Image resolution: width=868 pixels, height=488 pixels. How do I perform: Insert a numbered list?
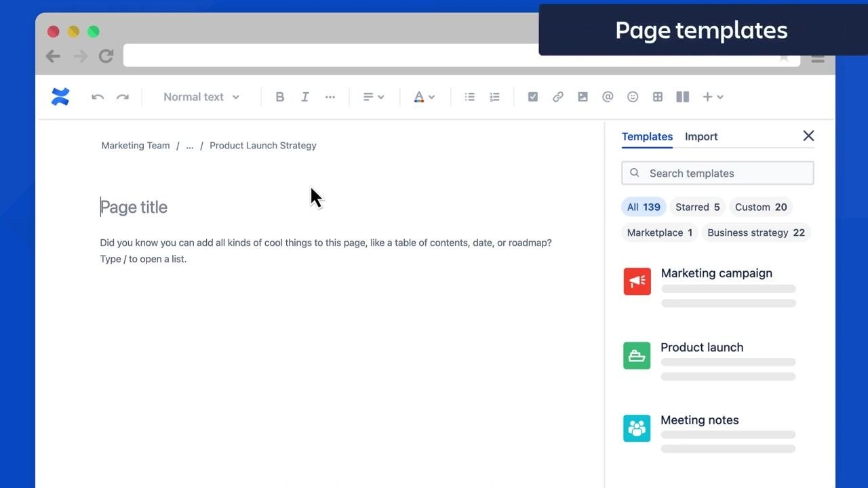click(x=494, y=97)
